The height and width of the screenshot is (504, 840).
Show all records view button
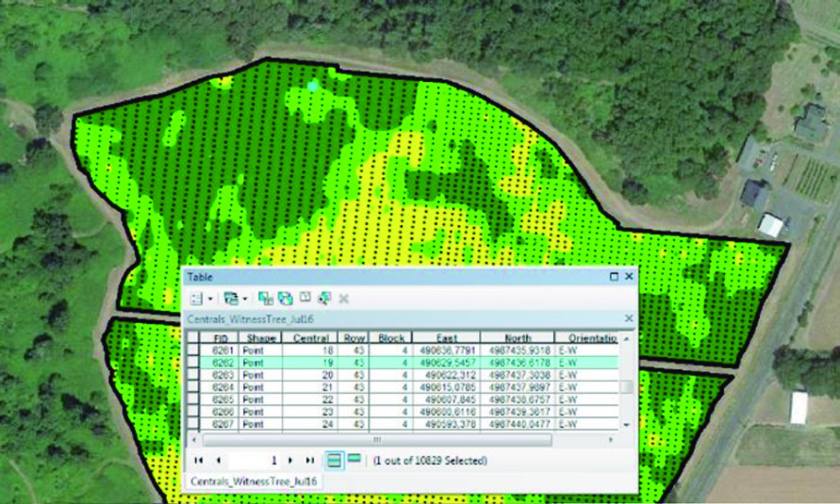pyautogui.click(x=334, y=460)
